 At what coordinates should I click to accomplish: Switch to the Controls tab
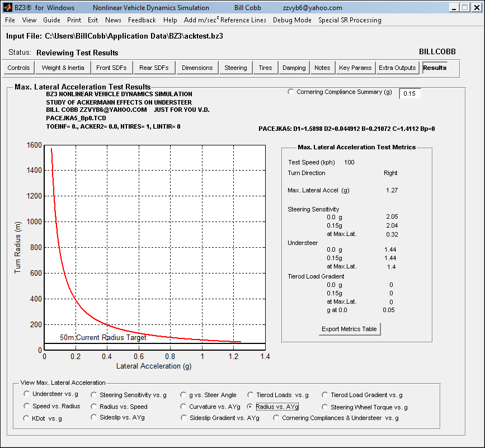tap(18, 68)
